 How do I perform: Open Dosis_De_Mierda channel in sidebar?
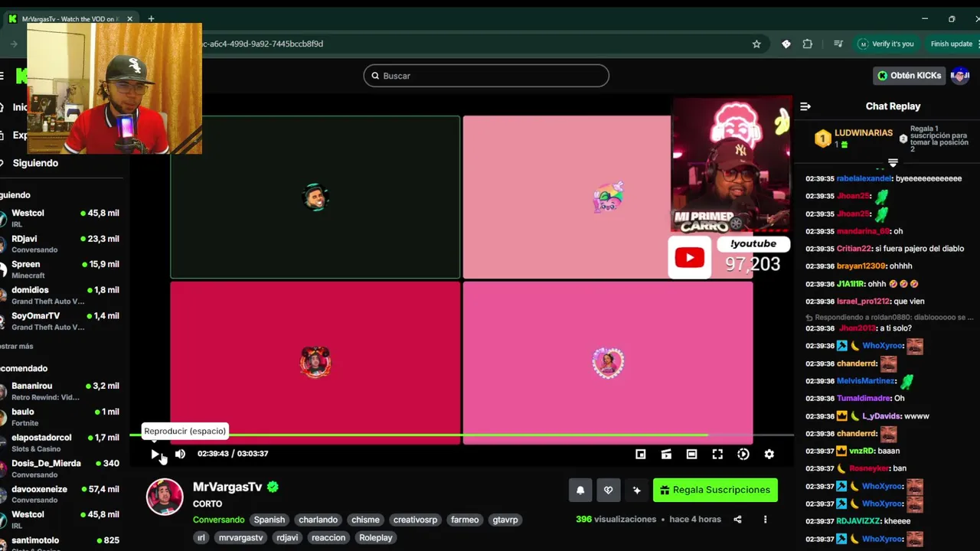click(x=61, y=468)
